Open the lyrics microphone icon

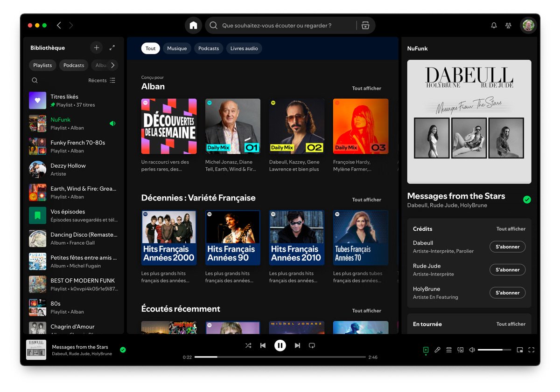437,350
